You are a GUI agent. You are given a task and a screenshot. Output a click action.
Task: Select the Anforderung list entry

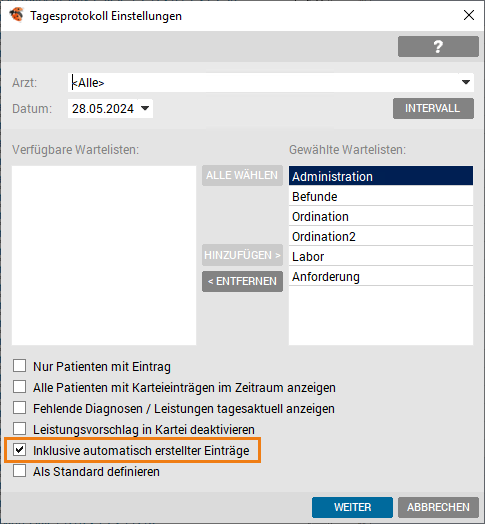[381, 277]
